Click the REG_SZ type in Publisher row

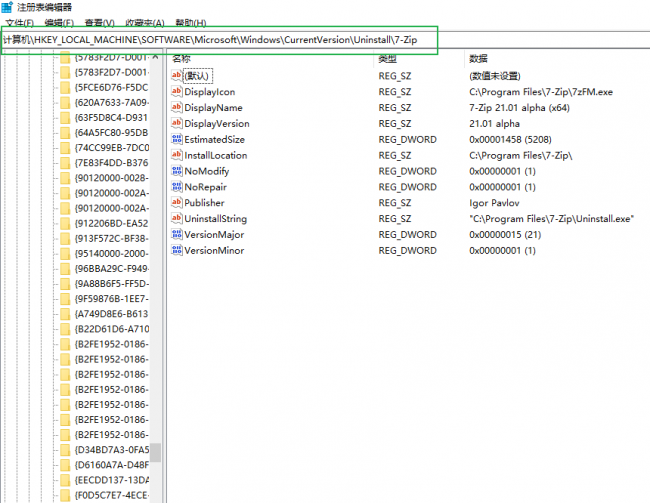pyautogui.click(x=395, y=203)
